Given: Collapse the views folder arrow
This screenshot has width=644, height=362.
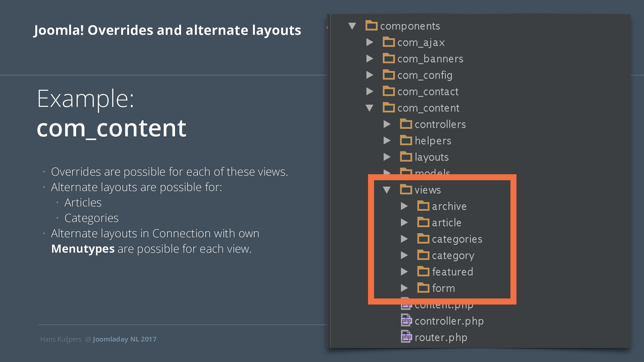Looking at the screenshot, I should click(387, 190).
